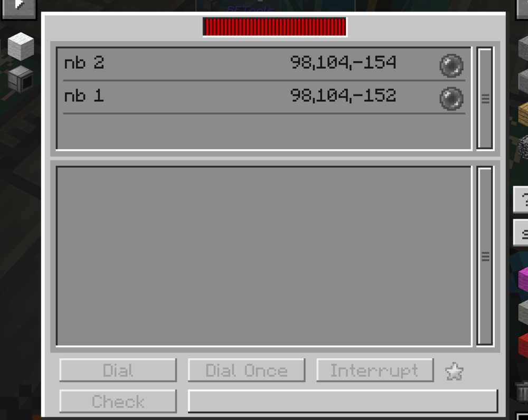Select the magenta wool block

click(523, 279)
